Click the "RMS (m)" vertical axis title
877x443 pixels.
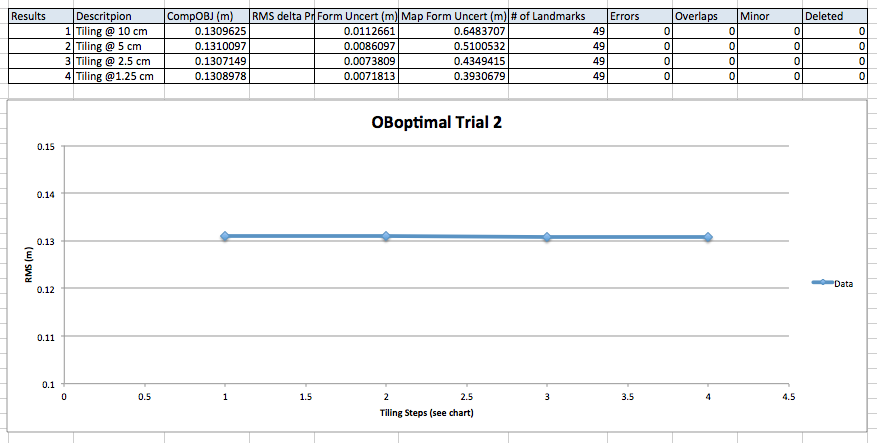click(x=31, y=266)
